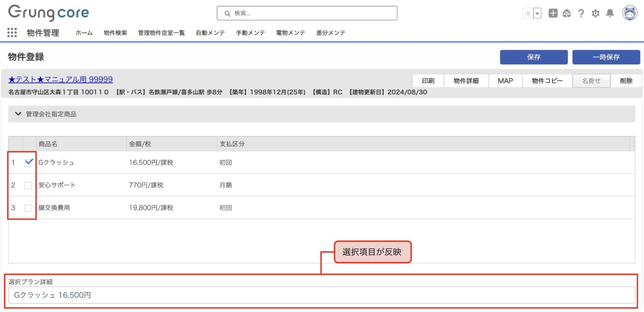Open the app launcher grid icon
The height and width of the screenshot is (312, 644).
click(x=12, y=33)
